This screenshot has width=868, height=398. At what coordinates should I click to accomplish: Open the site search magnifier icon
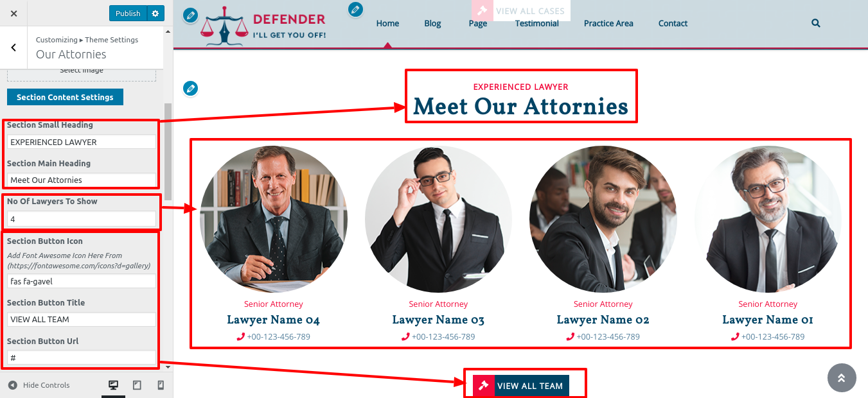click(x=816, y=23)
